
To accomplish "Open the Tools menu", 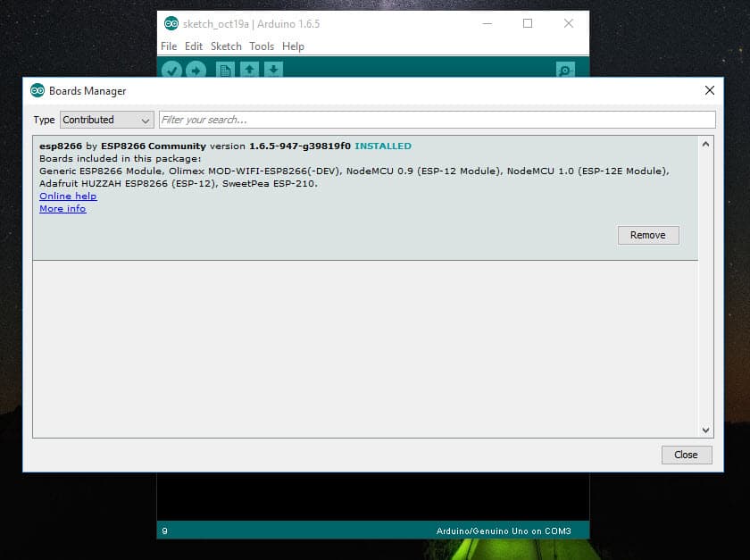I will pyautogui.click(x=262, y=46).
